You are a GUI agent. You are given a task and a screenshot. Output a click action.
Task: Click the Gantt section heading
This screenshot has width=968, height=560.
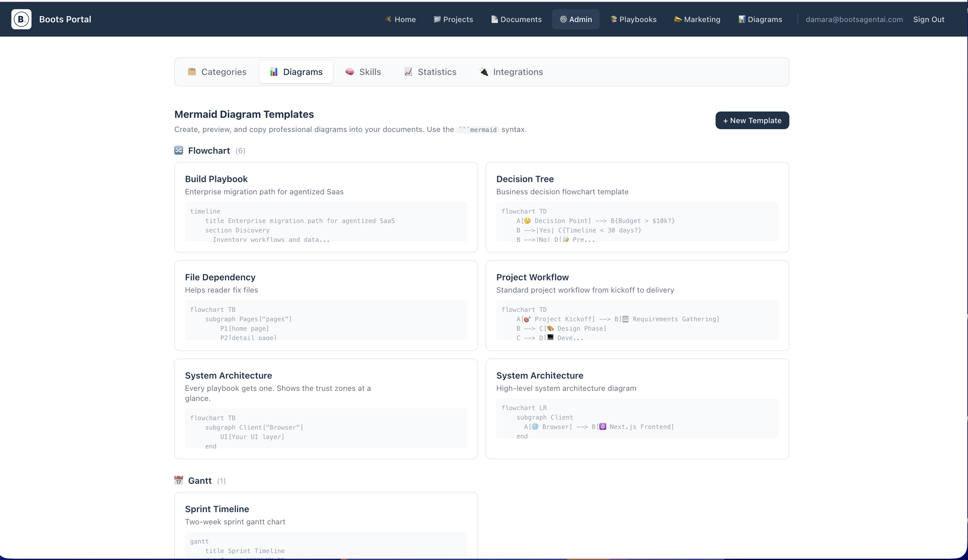200,481
